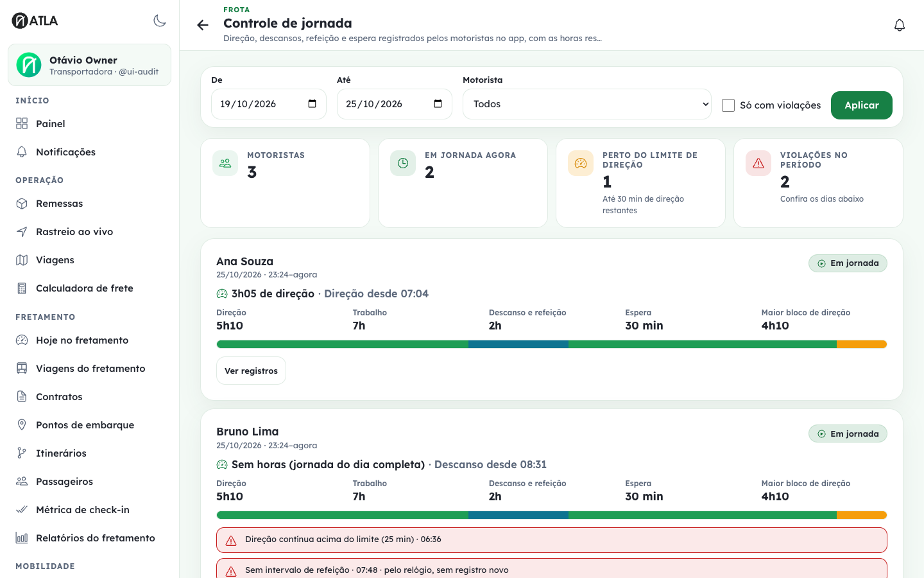Click the Direção contínua acima do limite alert

pos(552,540)
